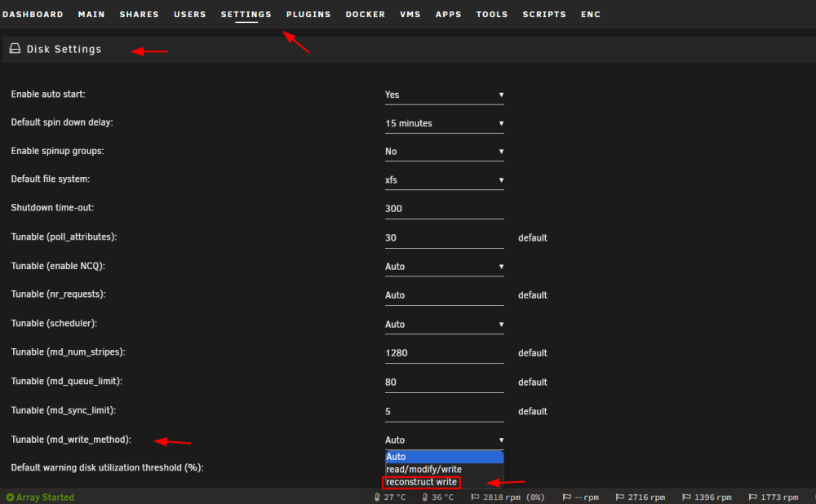
Task: Click the '2818 rpm (0%)' reading
Action: (513, 497)
